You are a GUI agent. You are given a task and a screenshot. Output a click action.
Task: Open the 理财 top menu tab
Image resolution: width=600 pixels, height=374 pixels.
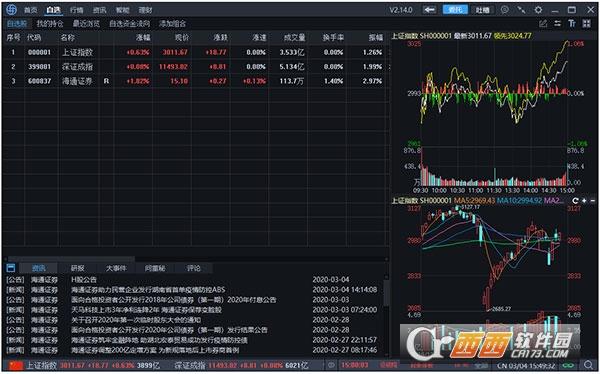click(145, 10)
